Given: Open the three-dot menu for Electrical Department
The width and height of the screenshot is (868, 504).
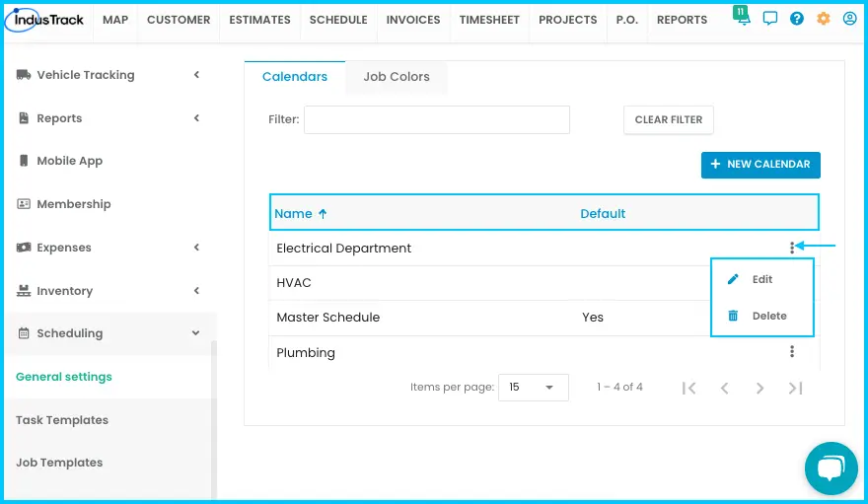Looking at the screenshot, I should click(x=792, y=248).
